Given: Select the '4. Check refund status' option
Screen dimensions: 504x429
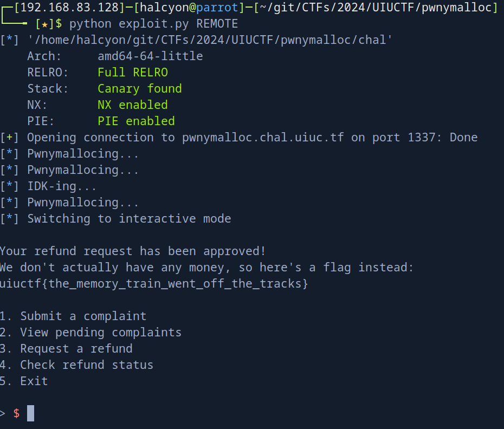Looking at the screenshot, I should click(x=76, y=365).
